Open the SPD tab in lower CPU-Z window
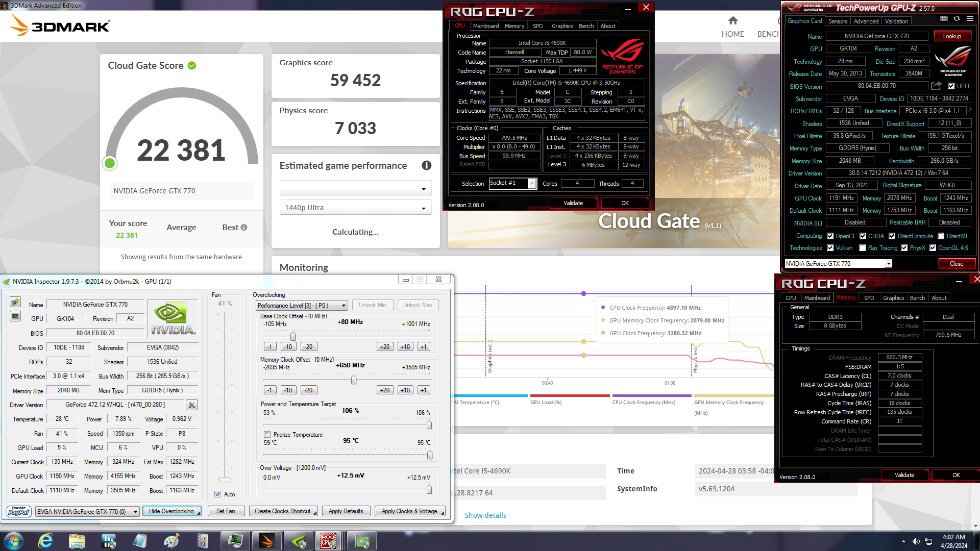 point(869,298)
